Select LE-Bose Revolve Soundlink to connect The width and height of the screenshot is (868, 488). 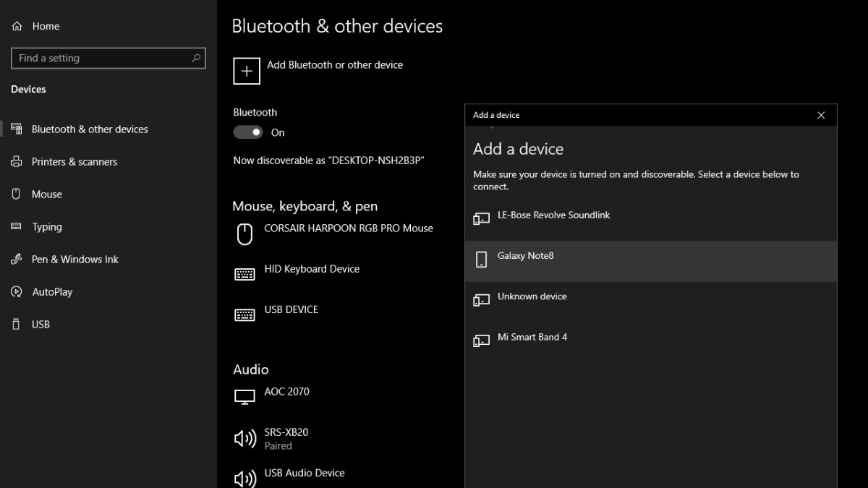tap(651, 221)
